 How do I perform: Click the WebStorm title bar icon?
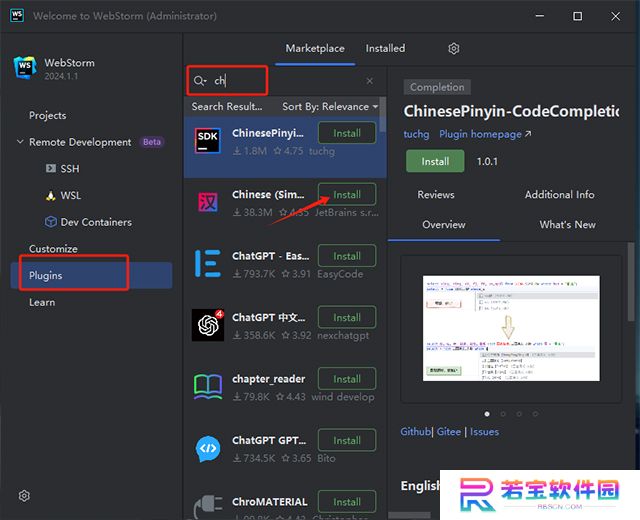pyautogui.click(x=17, y=16)
